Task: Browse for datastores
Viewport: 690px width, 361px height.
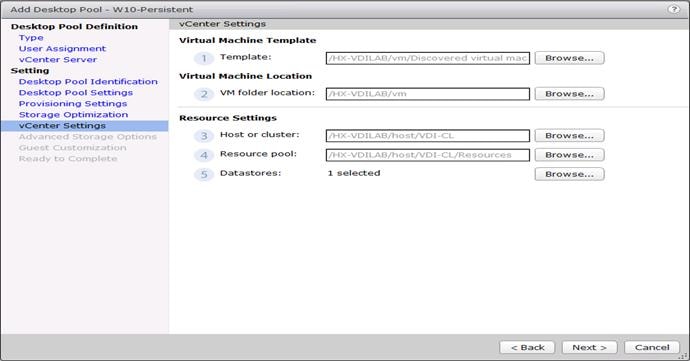Action: 569,174
